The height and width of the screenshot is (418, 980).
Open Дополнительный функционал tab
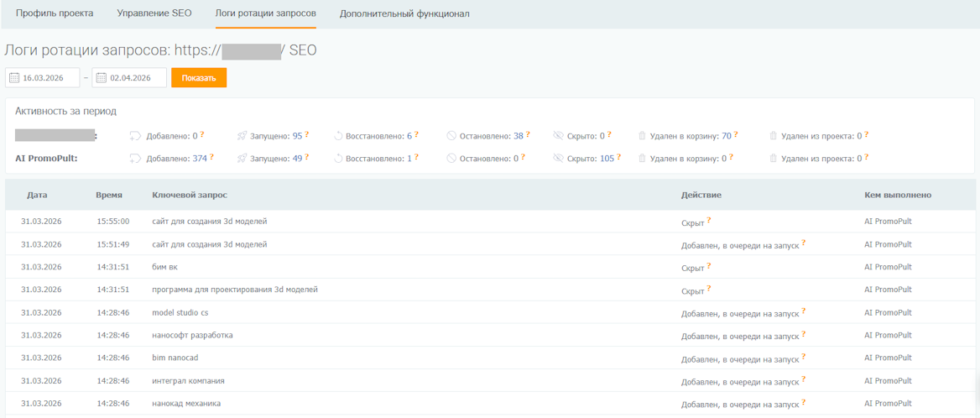tap(404, 13)
